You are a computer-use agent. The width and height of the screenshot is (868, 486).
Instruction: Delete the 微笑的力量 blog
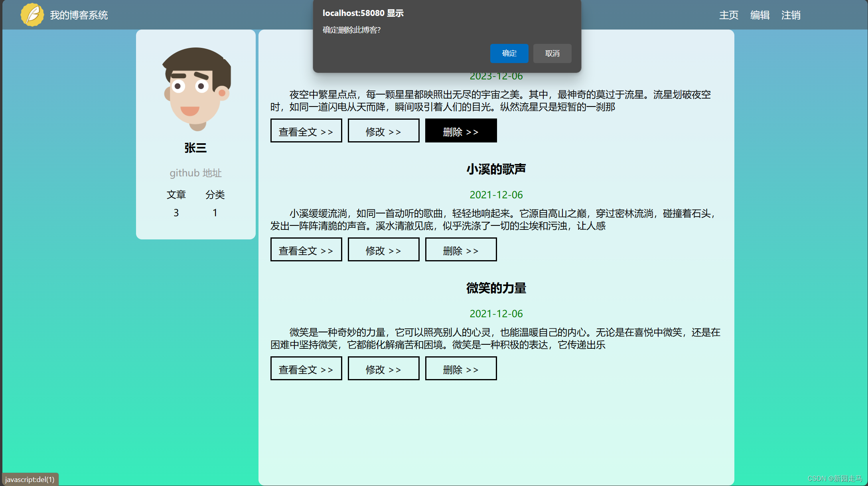pyautogui.click(x=461, y=368)
